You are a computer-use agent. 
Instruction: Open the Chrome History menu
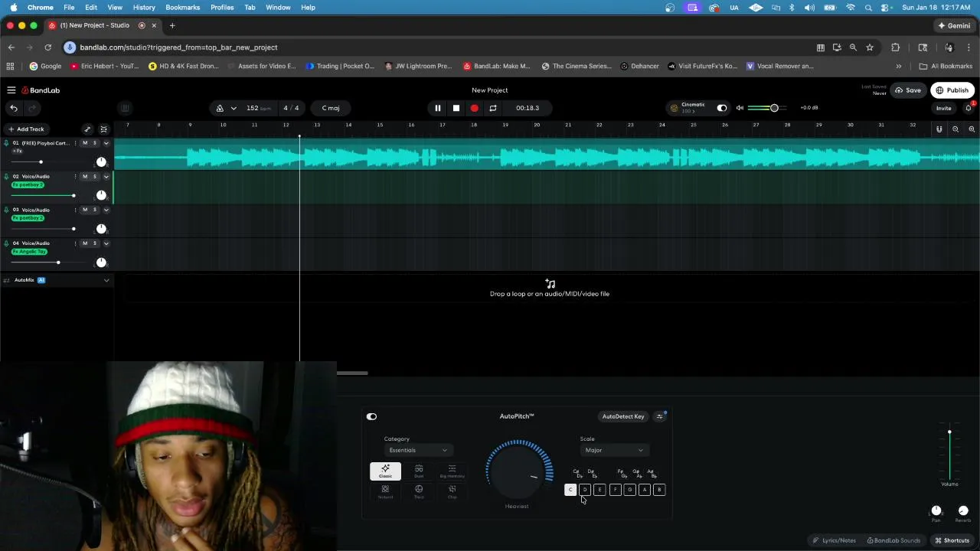pos(144,7)
